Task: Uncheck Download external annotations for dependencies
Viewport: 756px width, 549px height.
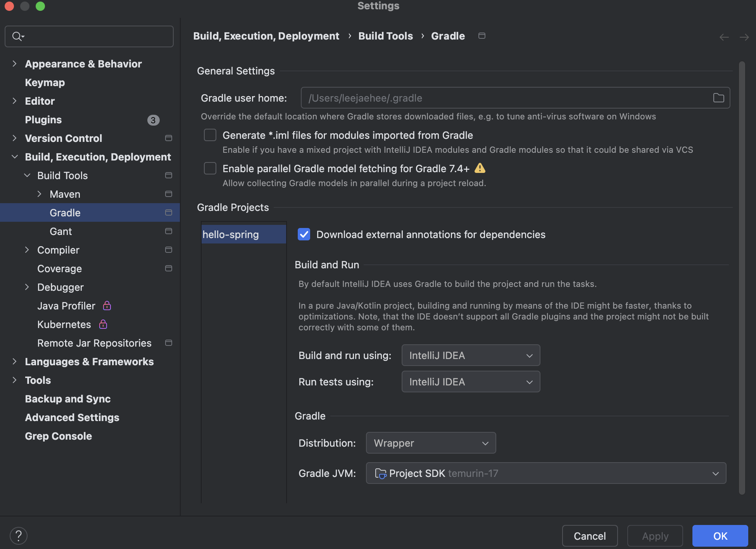Action: pyautogui.click(x=304, y=234)
